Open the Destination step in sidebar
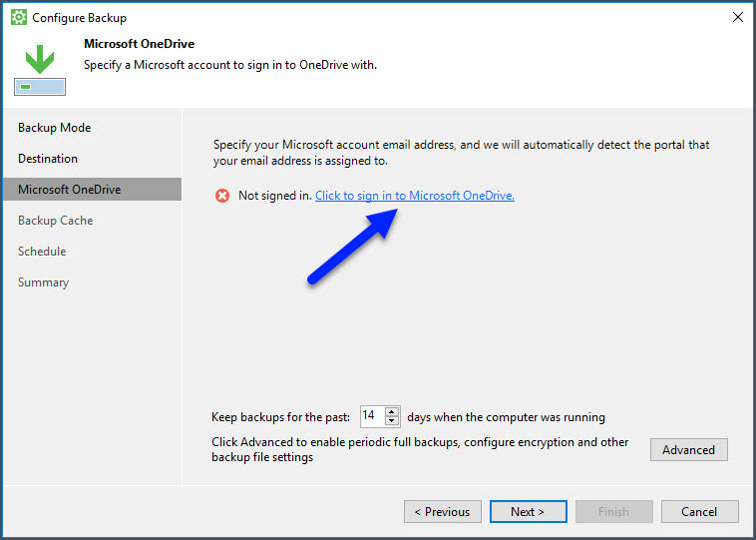 click(48, 159)
